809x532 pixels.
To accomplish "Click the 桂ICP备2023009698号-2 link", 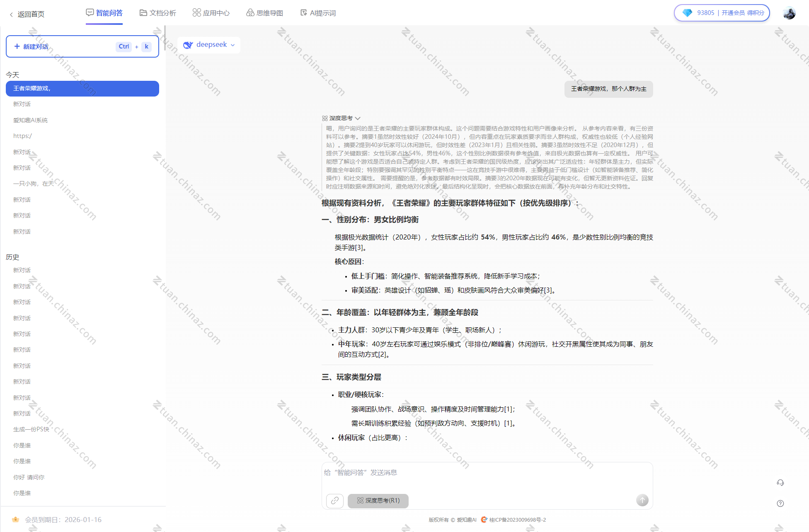I will [518, 520].
